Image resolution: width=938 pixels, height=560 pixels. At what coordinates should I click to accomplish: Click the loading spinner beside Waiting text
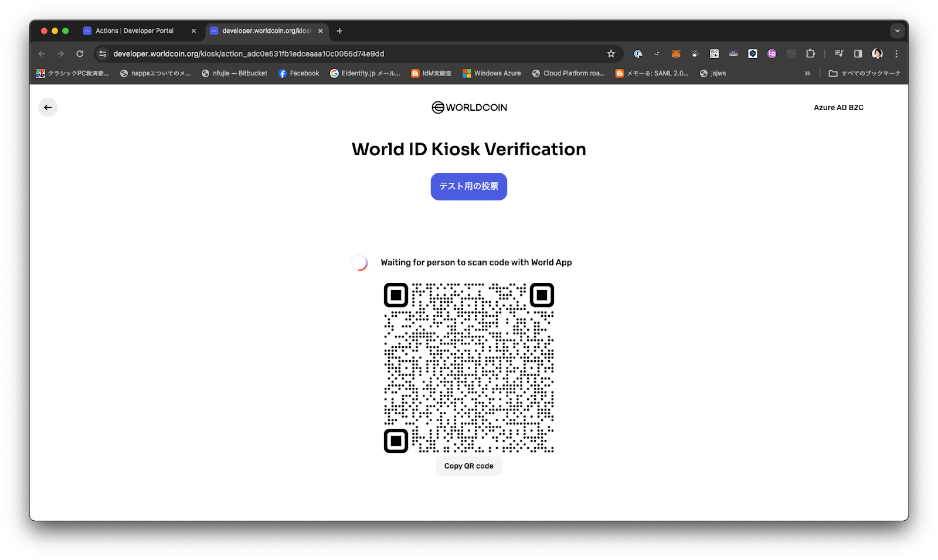tap(359, 263)
